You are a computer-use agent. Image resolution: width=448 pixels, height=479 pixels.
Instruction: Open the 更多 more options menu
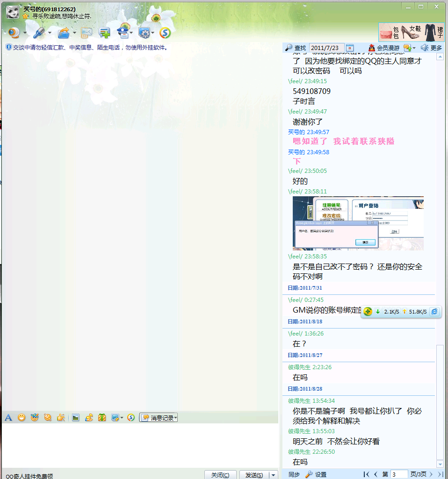[x=431, y=48]
